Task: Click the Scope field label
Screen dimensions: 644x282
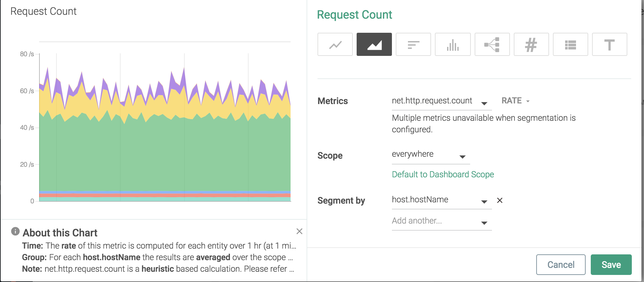Action: pos(330,156)
